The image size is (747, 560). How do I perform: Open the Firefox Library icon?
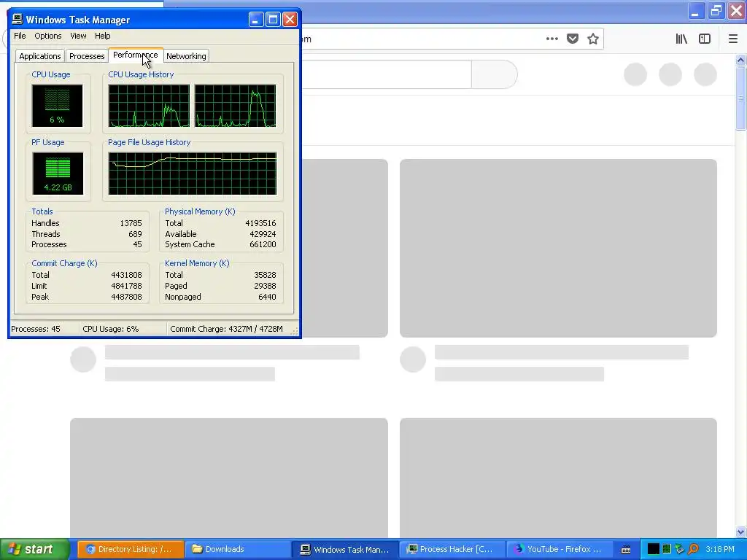682,39
